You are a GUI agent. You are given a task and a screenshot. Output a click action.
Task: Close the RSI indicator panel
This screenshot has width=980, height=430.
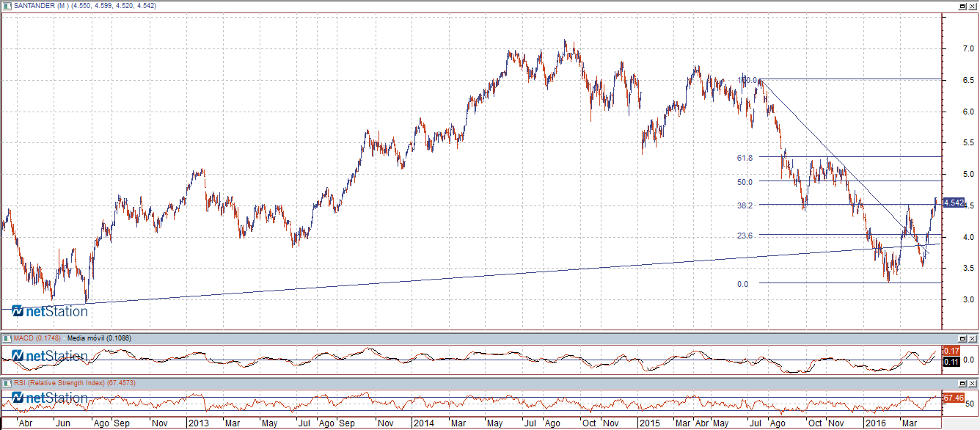(971, 383)
